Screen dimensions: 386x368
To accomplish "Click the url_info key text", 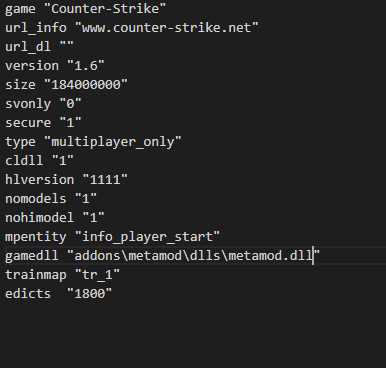I will click(x=36, y=28).
